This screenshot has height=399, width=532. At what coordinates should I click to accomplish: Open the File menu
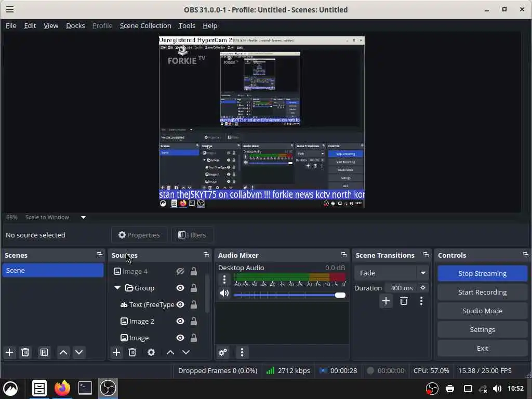tap(11, 26)
